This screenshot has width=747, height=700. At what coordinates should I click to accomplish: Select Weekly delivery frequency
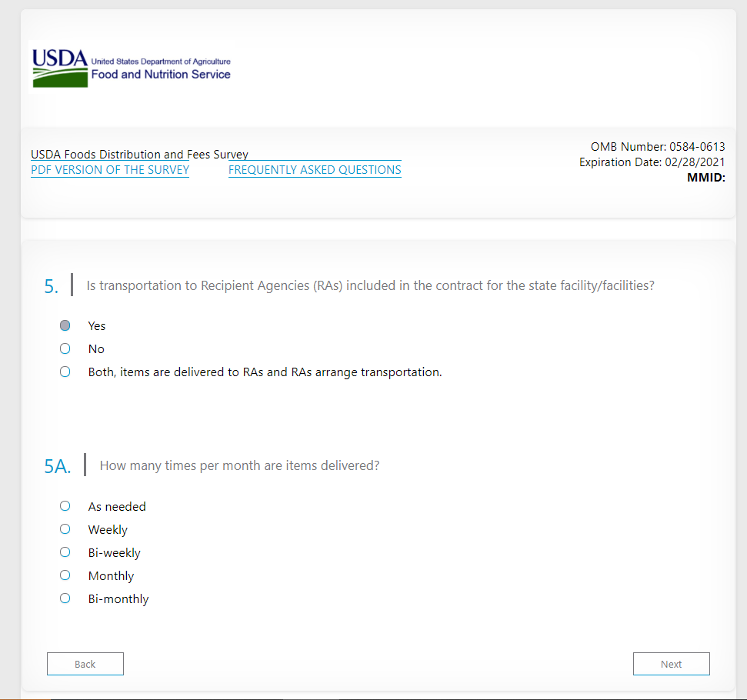65,529
